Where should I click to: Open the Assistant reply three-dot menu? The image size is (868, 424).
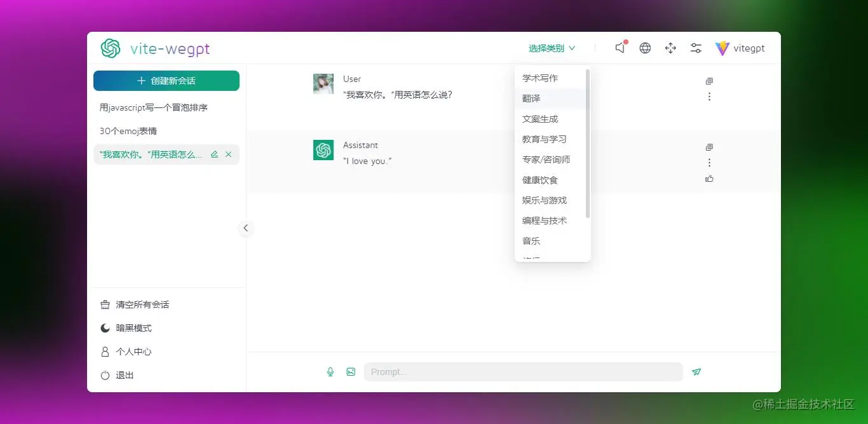point(710,163)
